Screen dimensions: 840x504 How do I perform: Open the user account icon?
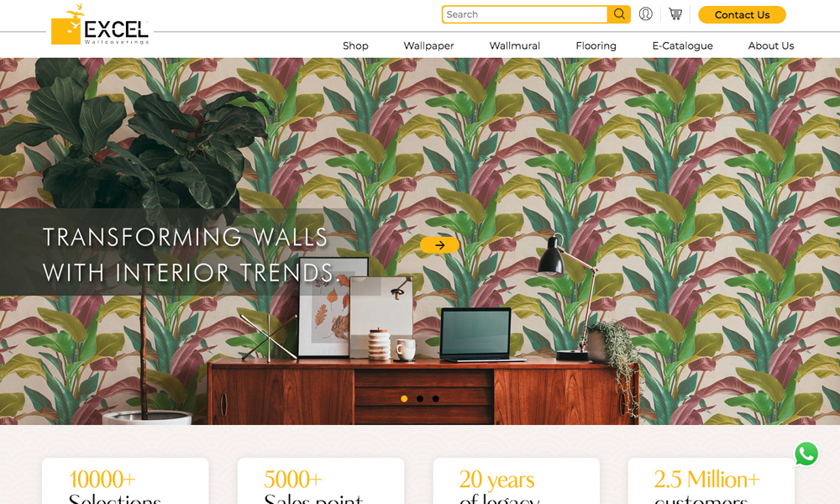click(x=645, y=14)
